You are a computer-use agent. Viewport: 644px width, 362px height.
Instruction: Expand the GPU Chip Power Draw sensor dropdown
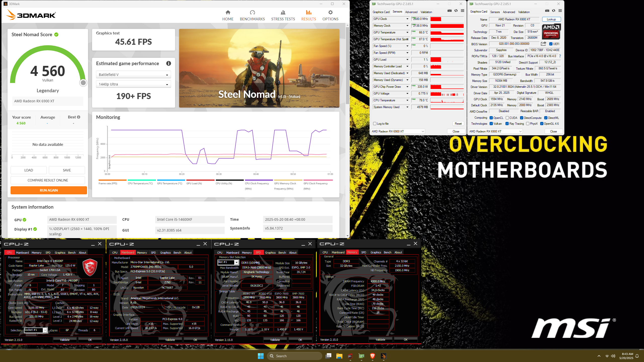pyautogui.click(x=407, y=87)
